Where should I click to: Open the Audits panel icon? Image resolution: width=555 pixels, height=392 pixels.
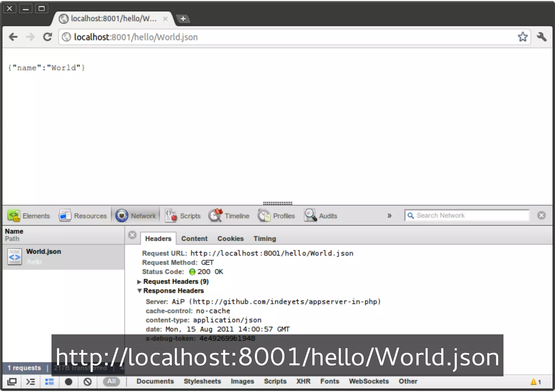310,215
